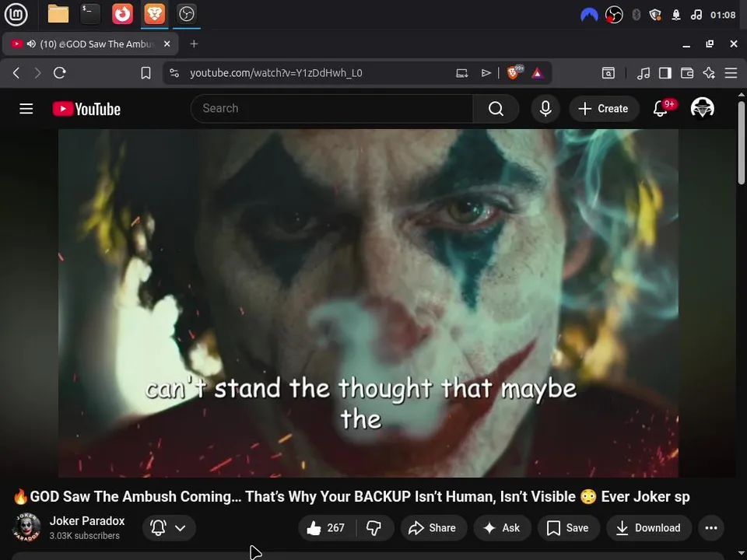Open the Leo AI assistant icon

click(x=709, y=73)
